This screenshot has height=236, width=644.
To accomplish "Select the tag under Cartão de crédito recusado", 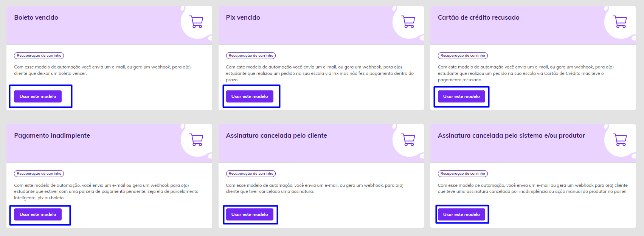I will click(462, 56).
